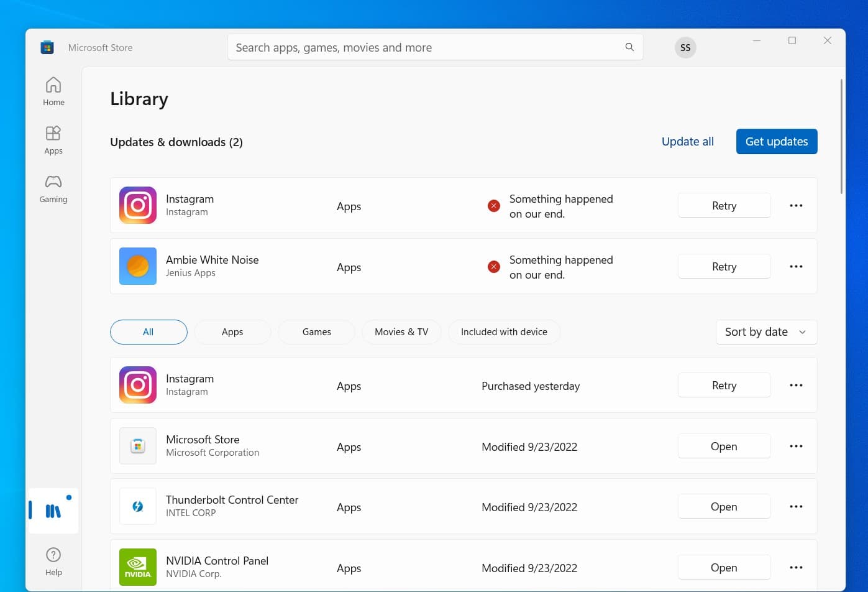Click the 'NVIDIA Corp.' publisher text
This screenshot has height=592, width=868.
[194, 574]
